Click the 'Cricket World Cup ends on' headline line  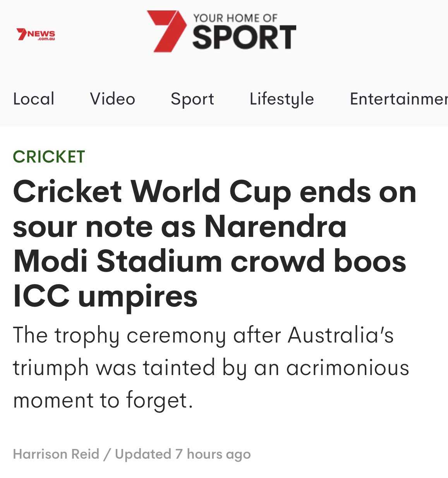(215, 192)
